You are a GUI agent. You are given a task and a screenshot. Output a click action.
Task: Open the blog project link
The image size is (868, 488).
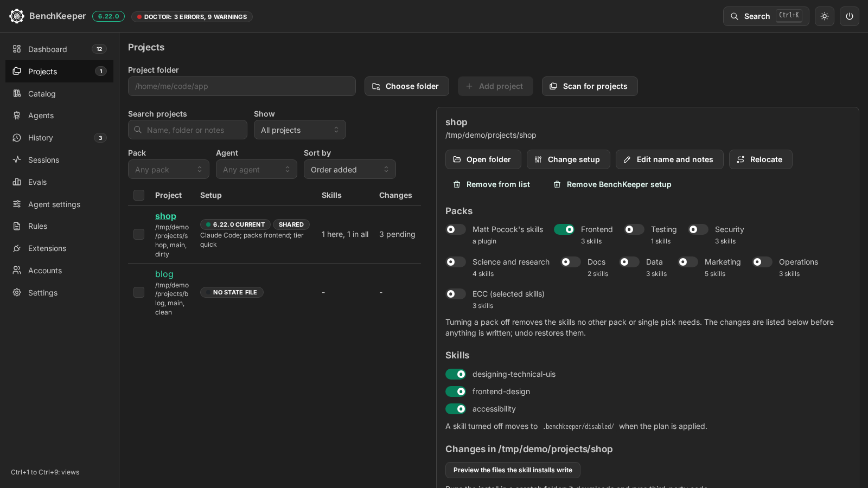pos(164,274)
